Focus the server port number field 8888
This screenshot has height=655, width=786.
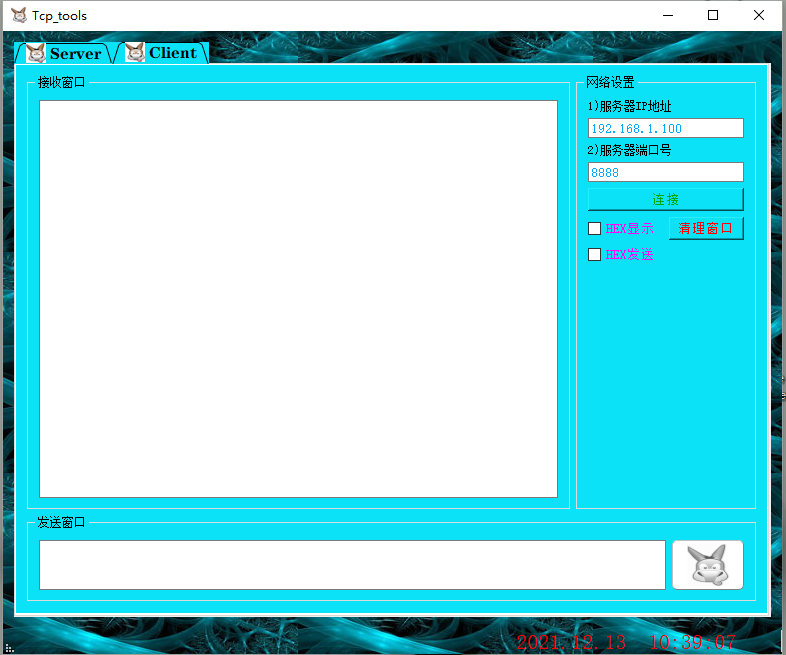coord(666,172)
